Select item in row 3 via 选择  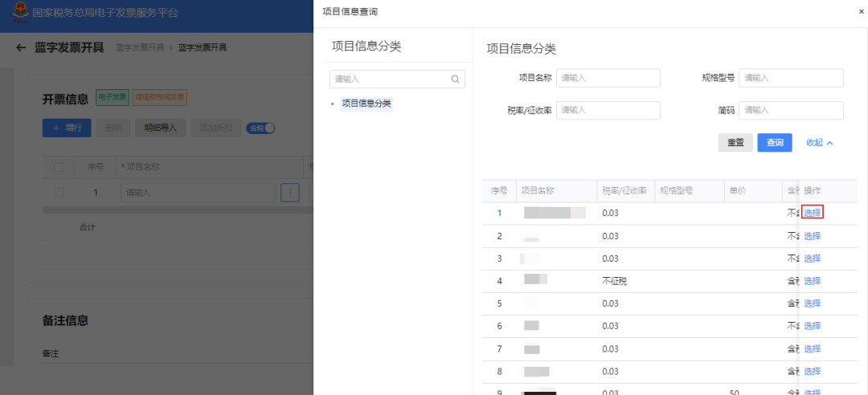813,259
